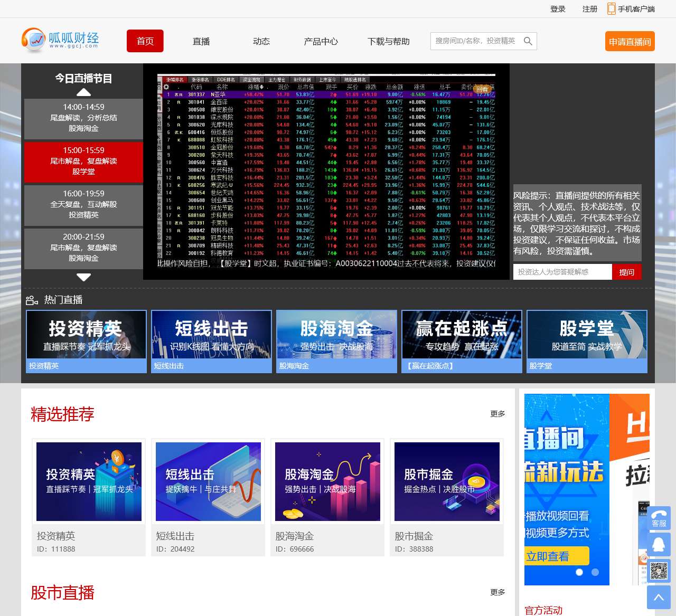Click the 今日直播节目 heading
The height and width of the screenshot is (616, 676).
pos(83,79)
